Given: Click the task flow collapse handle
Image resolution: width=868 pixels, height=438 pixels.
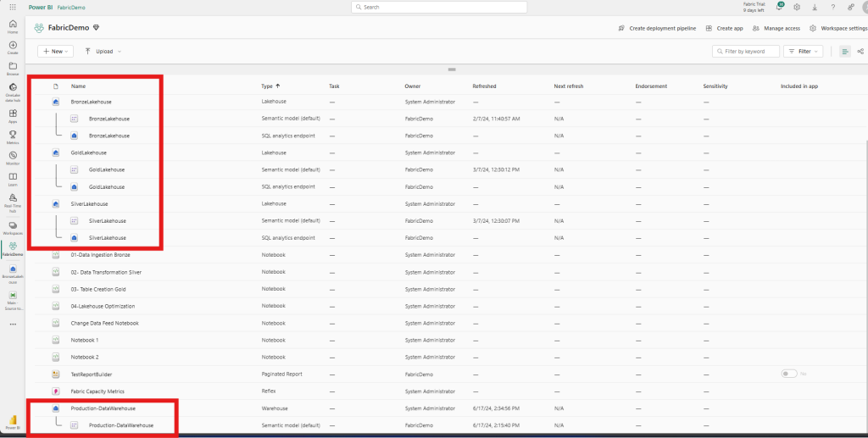Looking at the screenshot, I should (x=452, y=69).
